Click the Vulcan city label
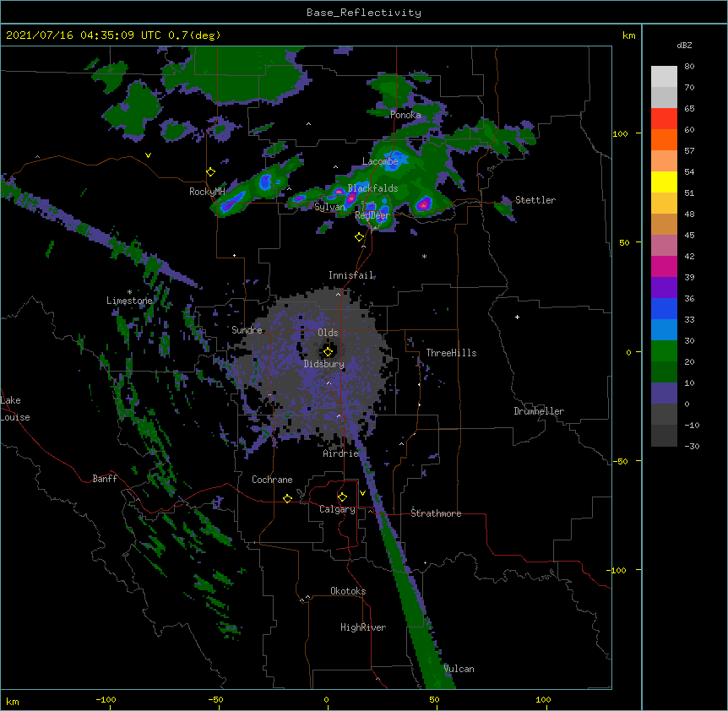The width and height of the screenshot is (728, 711). [x=459, y=669]
